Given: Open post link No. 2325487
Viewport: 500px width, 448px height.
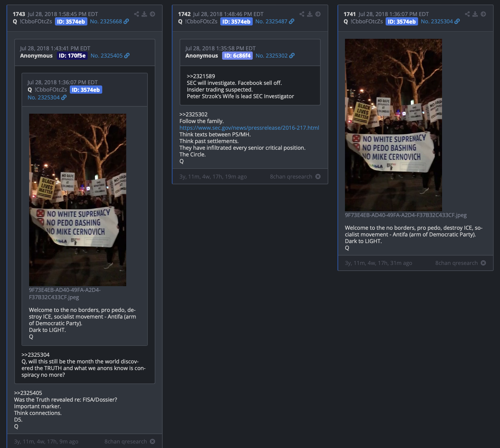Looking at the screenshot, I should (x=271, y=21).
